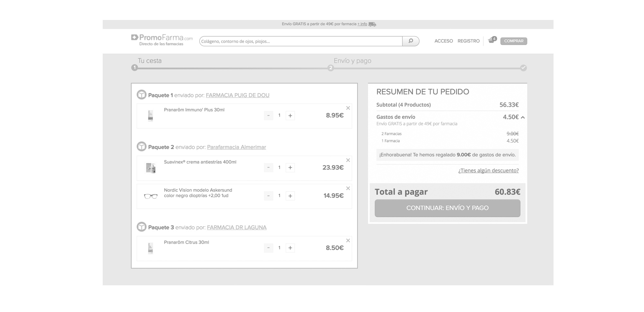The height and width of the screenshot is (312, 644).
Task: Open the FARMACIA DR LAGUNA link
Action: (x=237, y=227)
